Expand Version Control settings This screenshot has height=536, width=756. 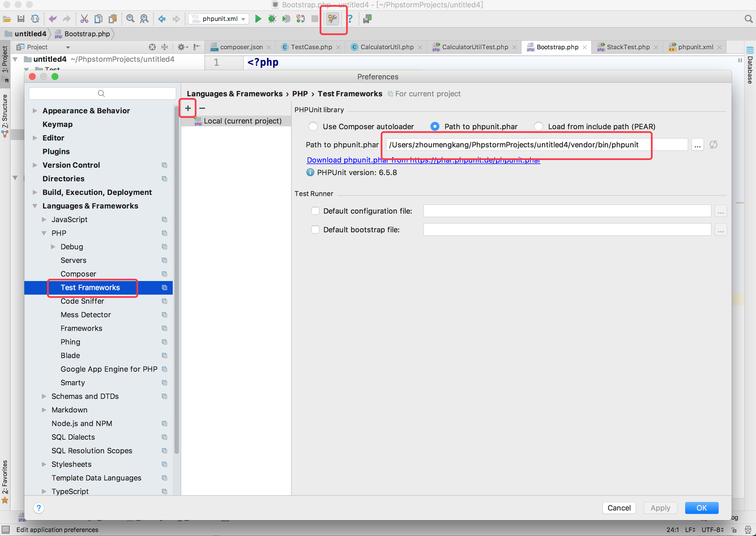[x=35, y=165]
